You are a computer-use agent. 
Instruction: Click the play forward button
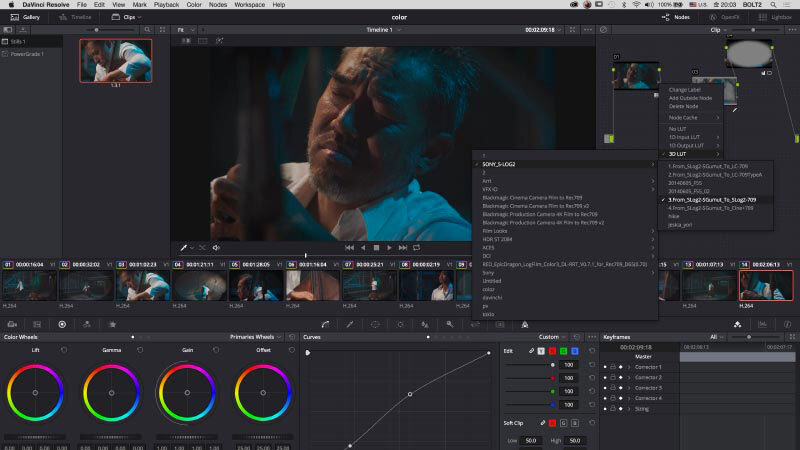pyautogui.click(x=389, y=247)
